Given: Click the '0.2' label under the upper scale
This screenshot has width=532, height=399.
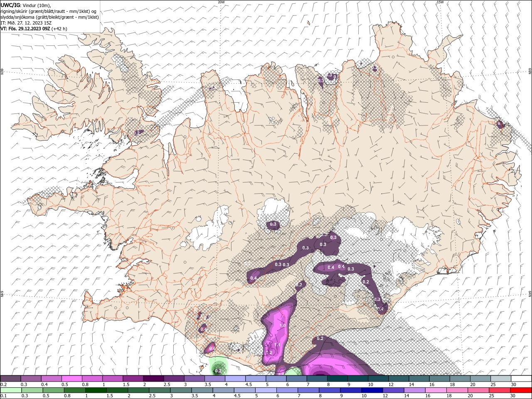Looking at the screenshot, I should coord(4,384).
